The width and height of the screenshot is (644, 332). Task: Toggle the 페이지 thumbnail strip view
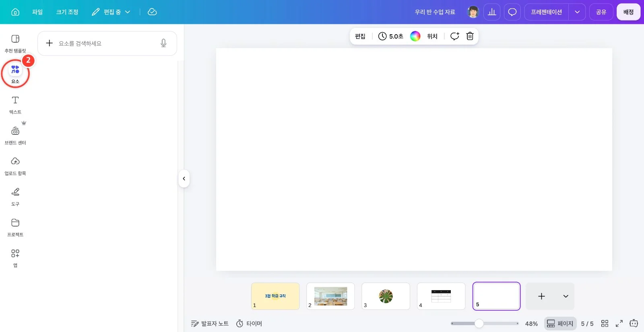(x=560, y=324)
